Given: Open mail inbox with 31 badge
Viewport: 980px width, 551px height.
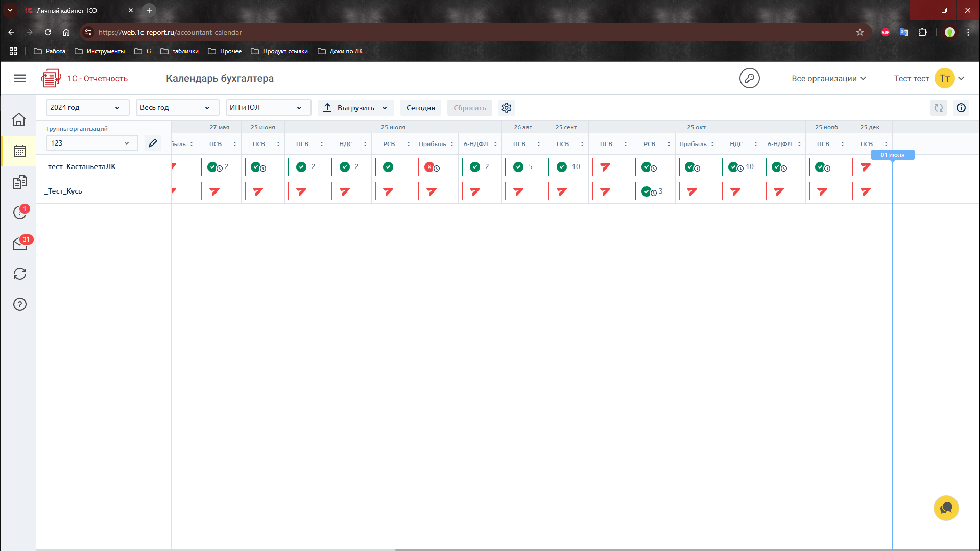Looking at the screenshot, I should (x=20, y=243).
